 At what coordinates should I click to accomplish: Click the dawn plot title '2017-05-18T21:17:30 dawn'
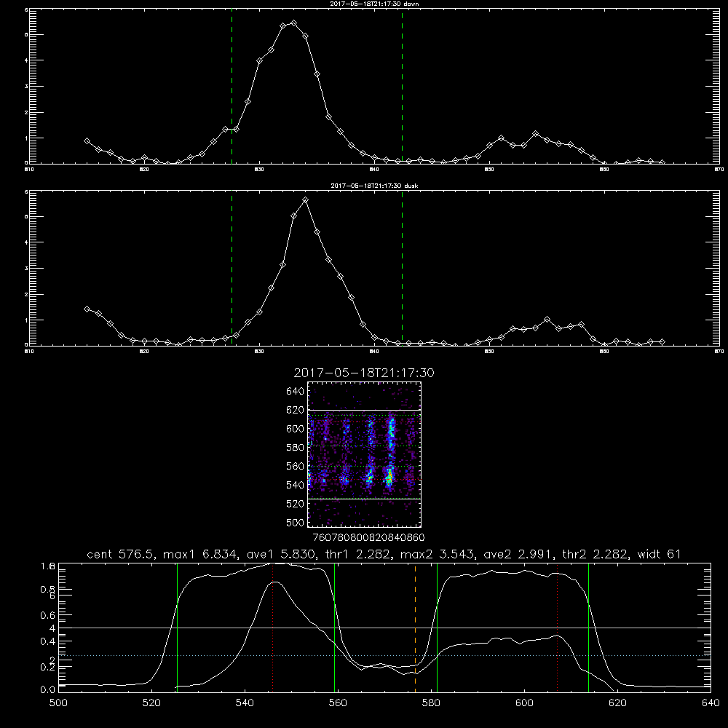tap(374, 4)
